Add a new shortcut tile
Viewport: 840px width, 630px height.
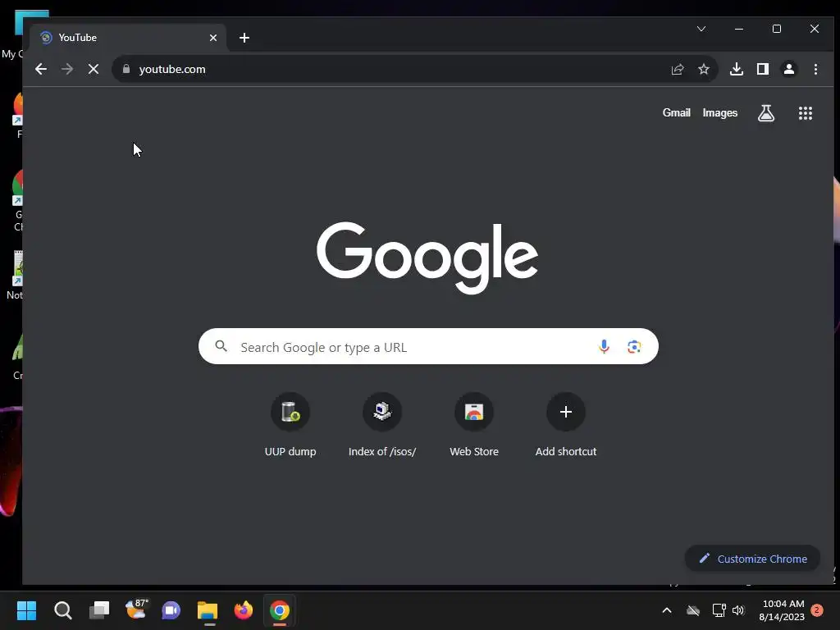(x=566, y=425)
